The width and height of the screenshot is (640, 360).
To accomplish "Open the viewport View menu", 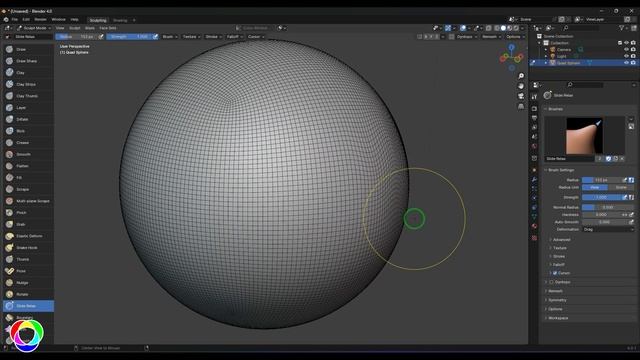I will (x=60, y=28).
